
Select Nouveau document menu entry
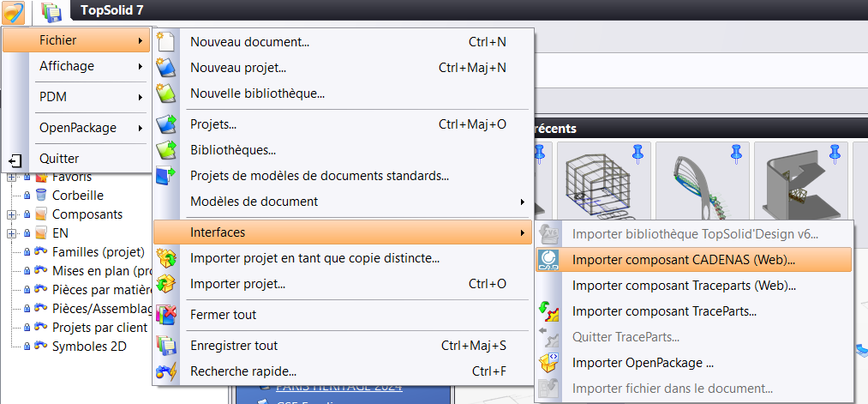click(x=343, y=42)
